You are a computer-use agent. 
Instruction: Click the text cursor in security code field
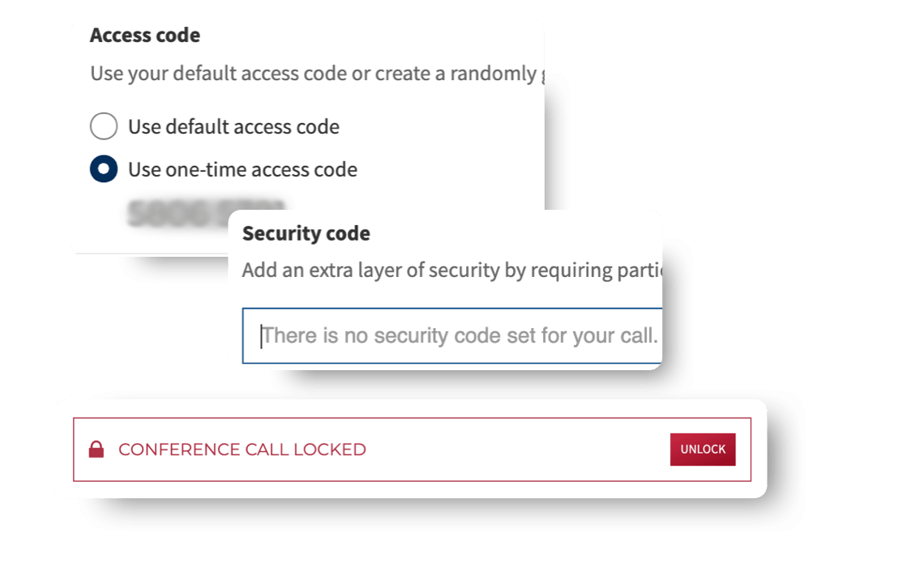point(261,336)
